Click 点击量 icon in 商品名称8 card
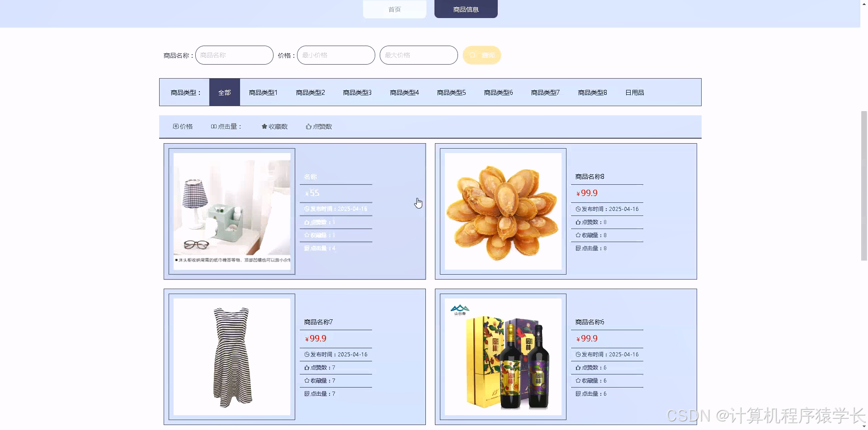The height and width of the screenshot is (430, 868). tap(578, 248)
